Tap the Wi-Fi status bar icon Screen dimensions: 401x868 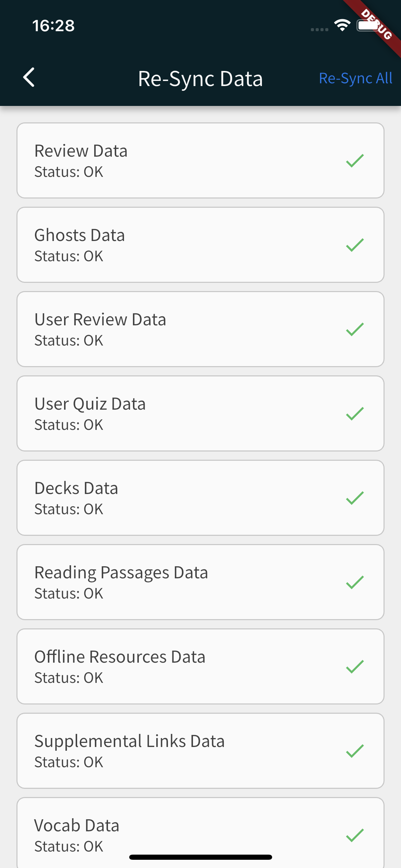[x=342, y=25]
